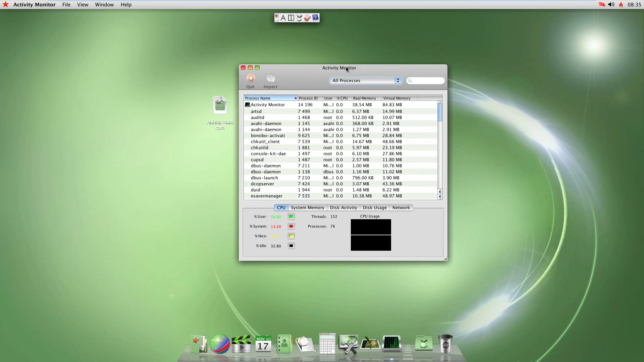Screen dimensions: 644x362
Task: Open the flower photo viewer dock icon
Action: coord(370,344)
